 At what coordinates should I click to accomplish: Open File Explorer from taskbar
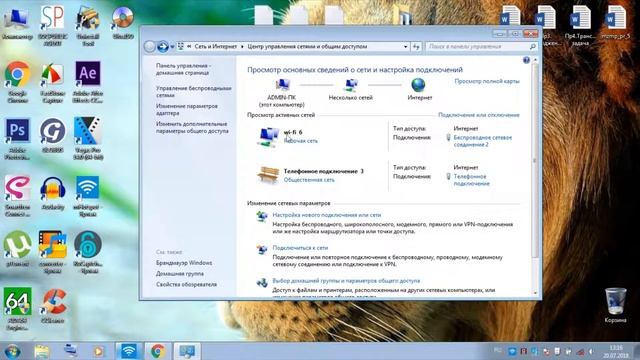click(41, 351)
